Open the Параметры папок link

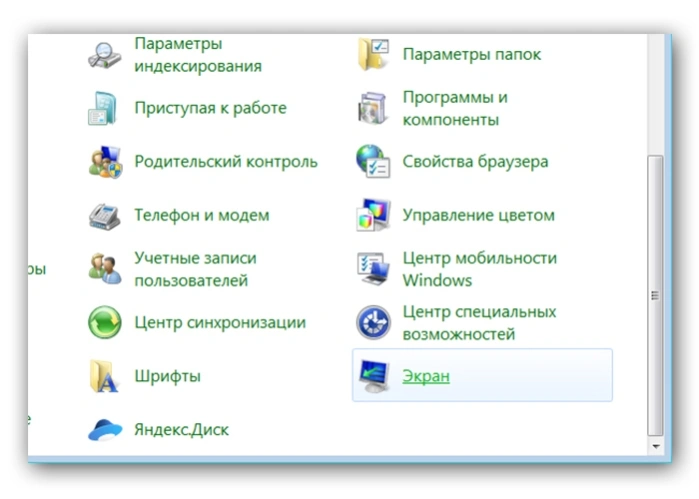tap(472, 54)
